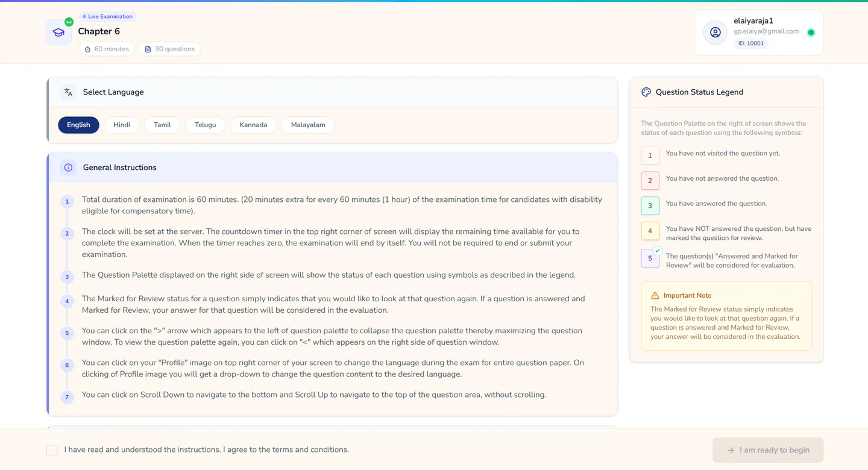Select English language option
This screenshot has height=470, width=868.
(78, 125)
